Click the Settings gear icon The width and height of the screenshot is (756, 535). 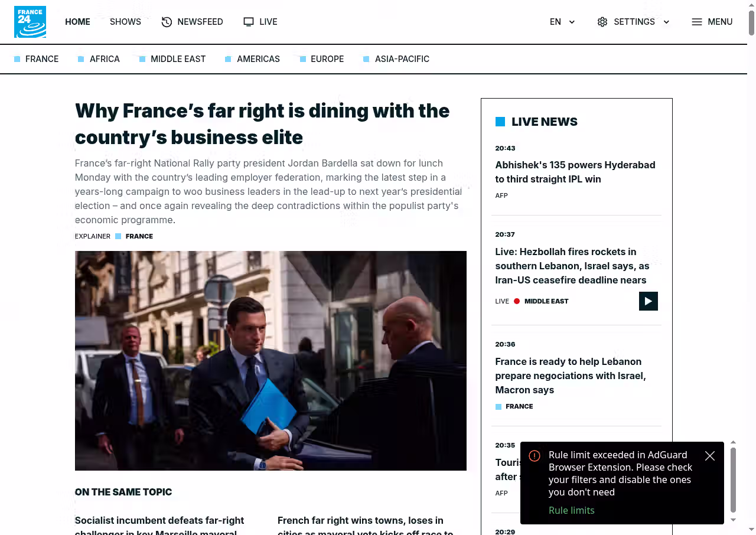point(602,22)
